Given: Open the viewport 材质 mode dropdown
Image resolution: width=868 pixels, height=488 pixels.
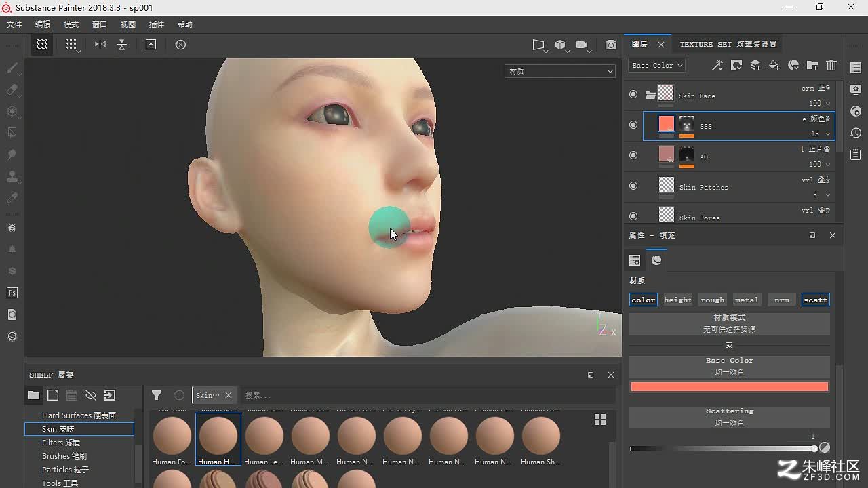Looking at the screenshot, I should pos(560,70).
